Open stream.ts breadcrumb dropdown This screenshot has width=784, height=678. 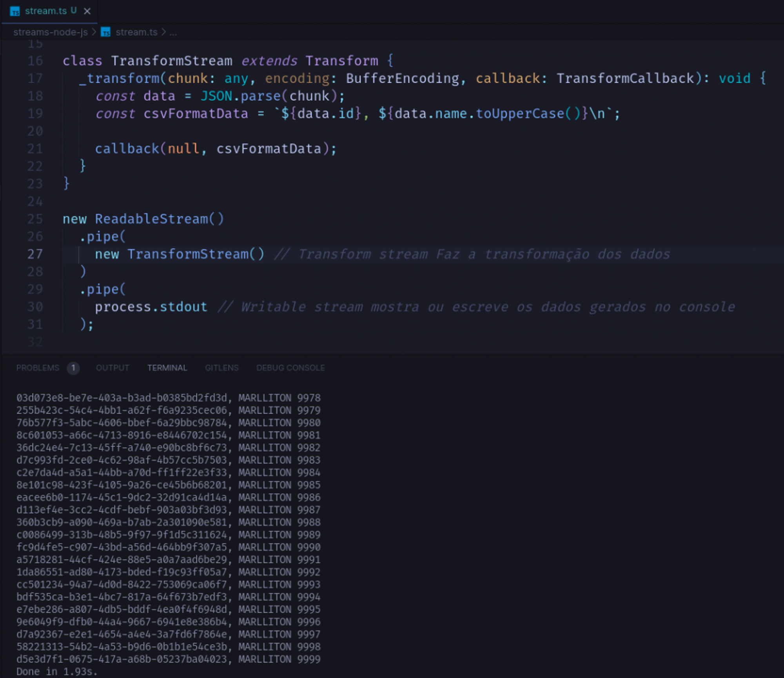click(136, 32)
